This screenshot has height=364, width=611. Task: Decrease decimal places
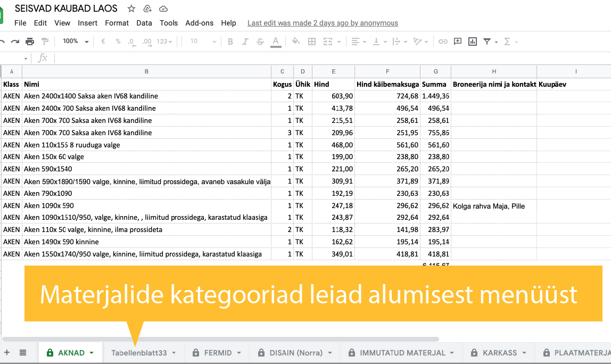131,42
